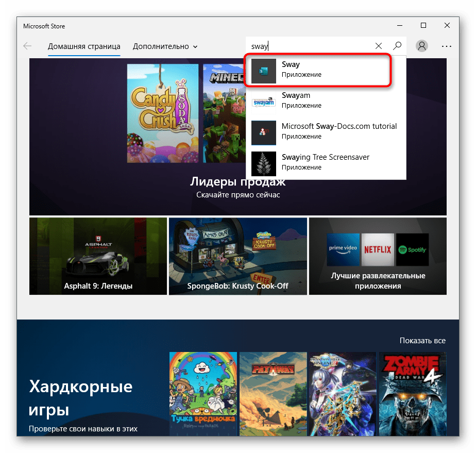
Task: Open the user account avatar icon
Action: [x=422, y=46]
